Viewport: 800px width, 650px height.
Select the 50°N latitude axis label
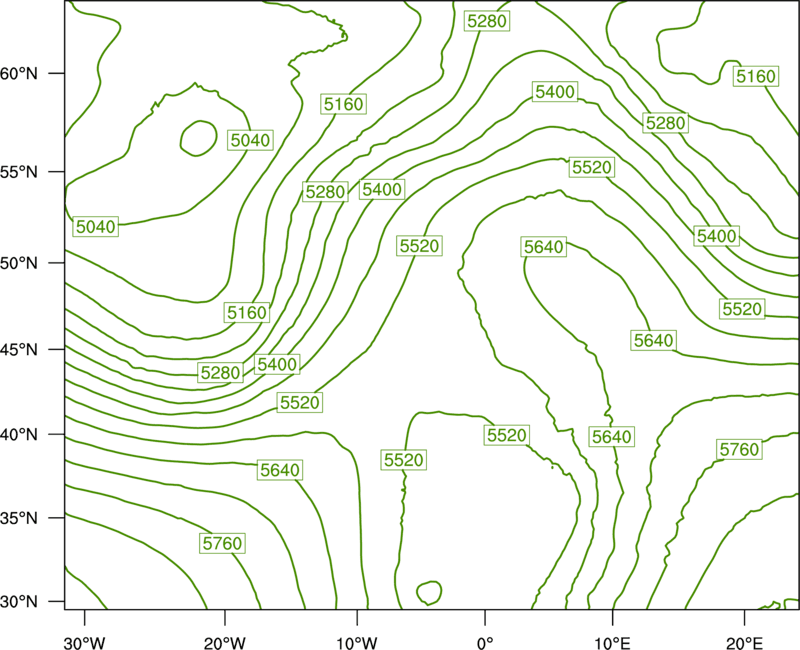click(x=19, y=263)
